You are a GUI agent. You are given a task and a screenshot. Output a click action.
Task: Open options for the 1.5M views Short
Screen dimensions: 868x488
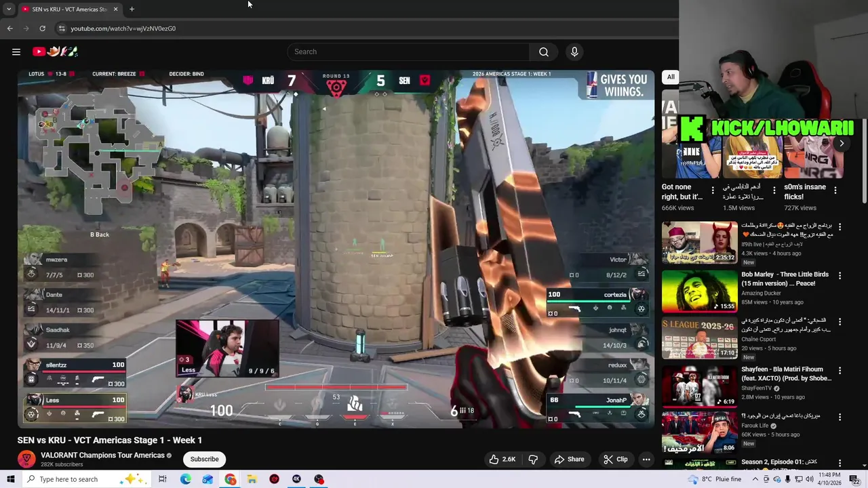774,190
